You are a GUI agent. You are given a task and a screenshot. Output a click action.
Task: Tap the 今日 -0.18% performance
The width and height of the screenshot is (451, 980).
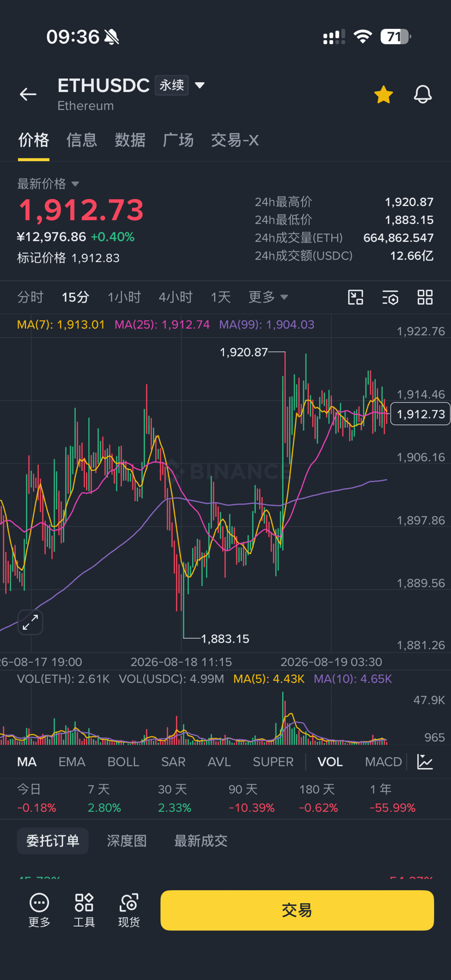(x=36, y=798)
